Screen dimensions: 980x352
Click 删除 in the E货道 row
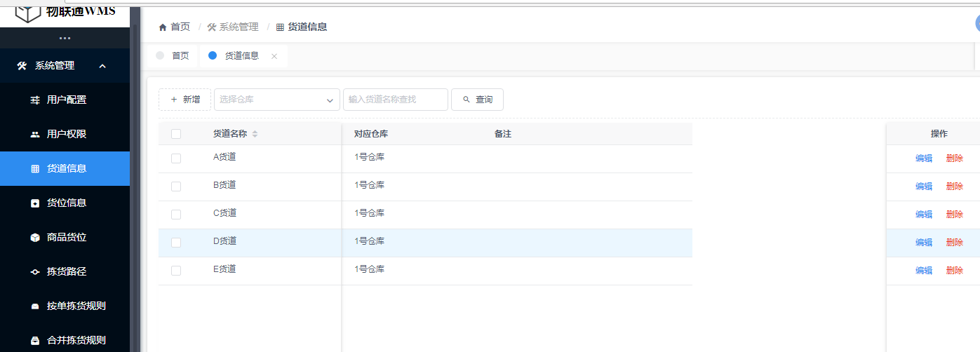pos(955,271)
